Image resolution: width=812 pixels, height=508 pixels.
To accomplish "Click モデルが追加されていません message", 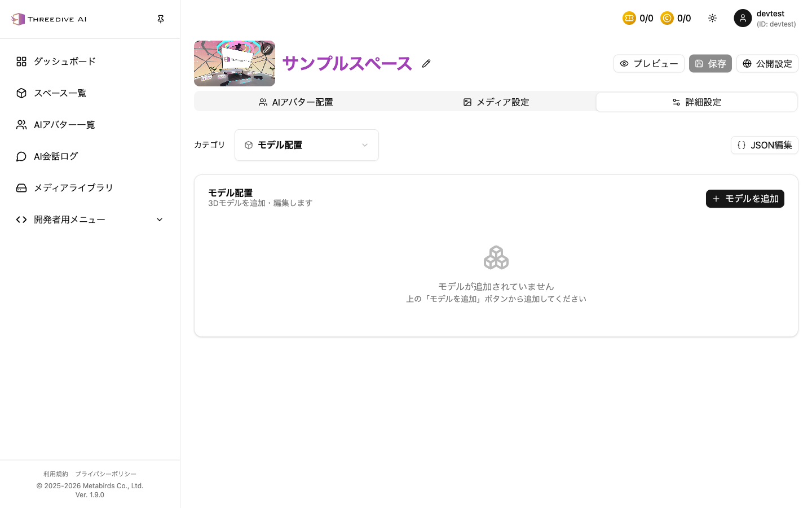I will tap(496, 287).
